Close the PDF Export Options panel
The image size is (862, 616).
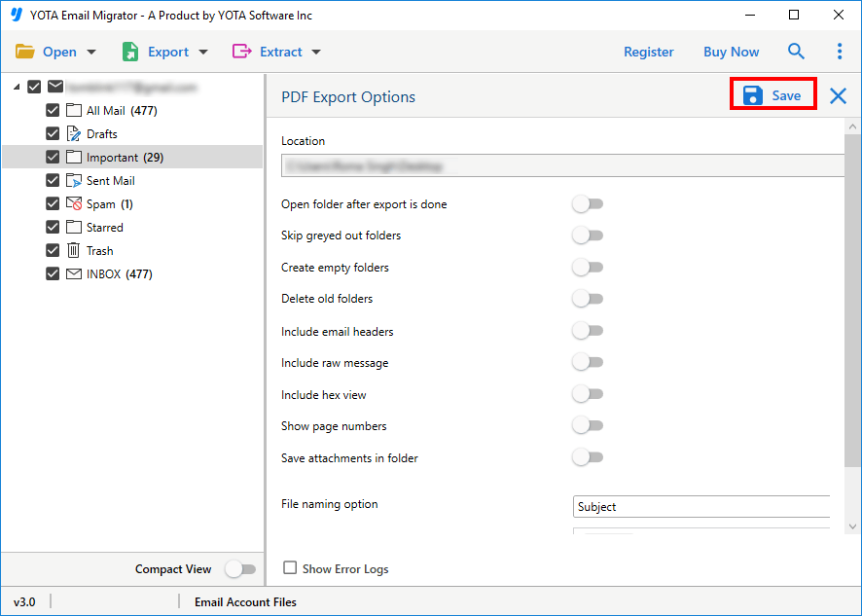pyautogui.click(x=838, y=95)
